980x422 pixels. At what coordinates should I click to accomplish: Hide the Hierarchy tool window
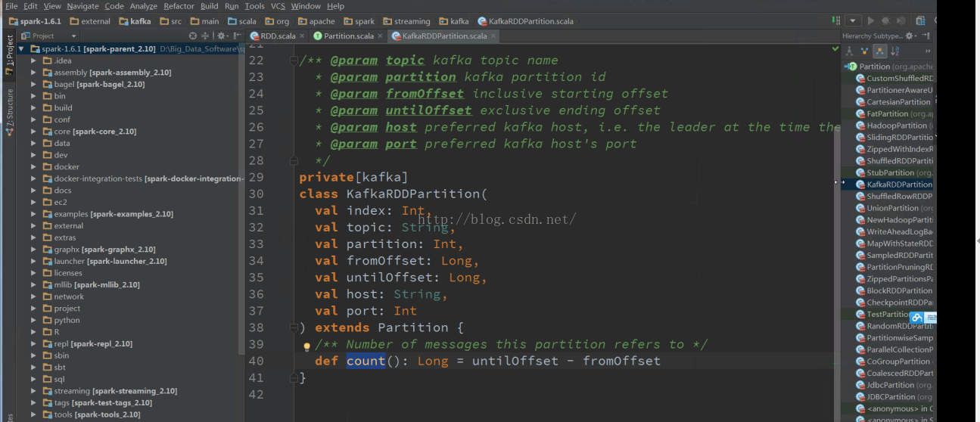926,36
